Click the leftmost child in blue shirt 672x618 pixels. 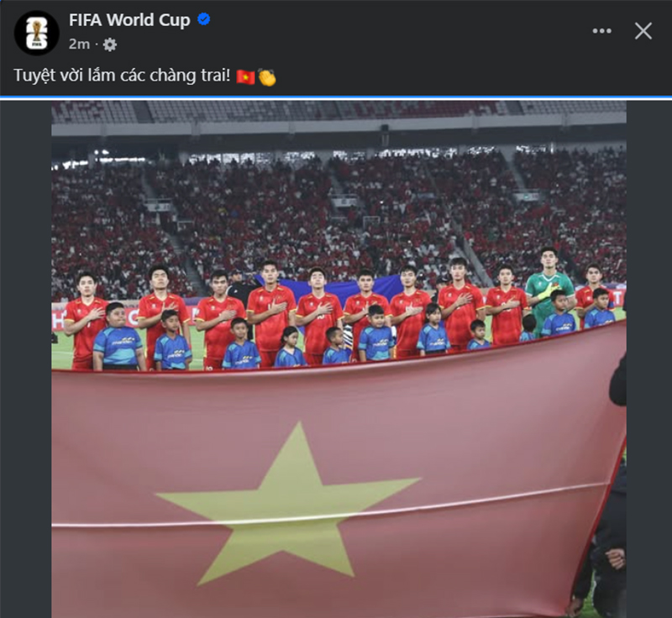tap(118, 337)
